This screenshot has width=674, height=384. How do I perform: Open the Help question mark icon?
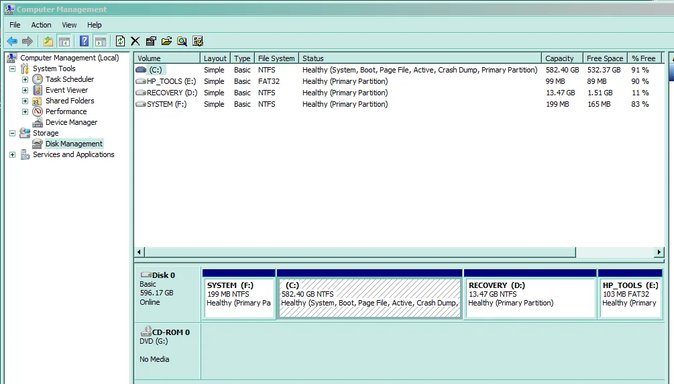pos(84,41)
